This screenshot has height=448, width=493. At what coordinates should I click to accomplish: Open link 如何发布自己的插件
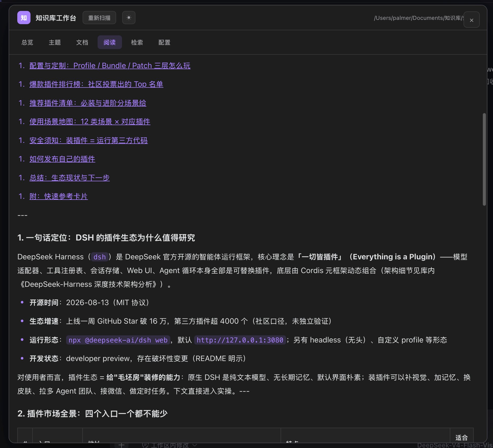point(62,159)
